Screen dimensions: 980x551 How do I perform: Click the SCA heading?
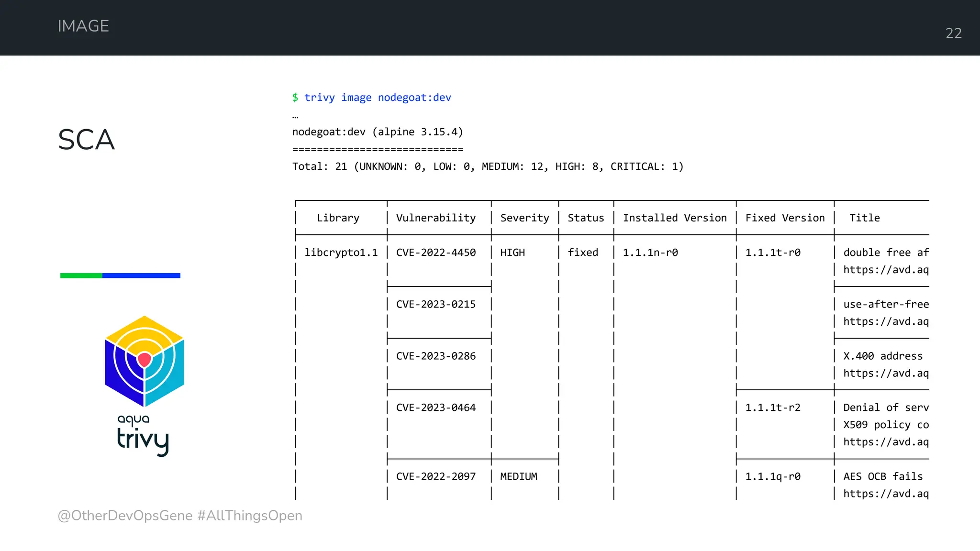(86, 140)
